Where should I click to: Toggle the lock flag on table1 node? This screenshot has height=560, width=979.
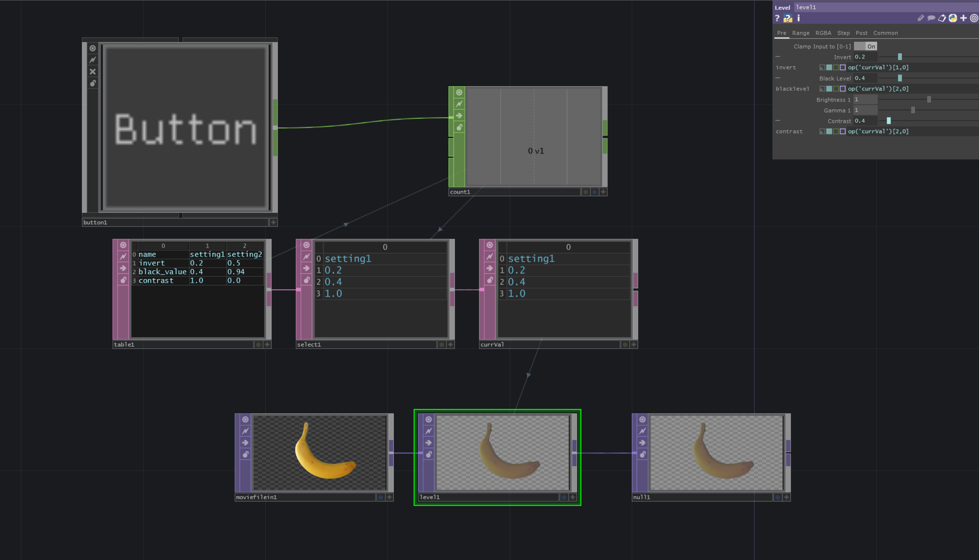[123, 280]
